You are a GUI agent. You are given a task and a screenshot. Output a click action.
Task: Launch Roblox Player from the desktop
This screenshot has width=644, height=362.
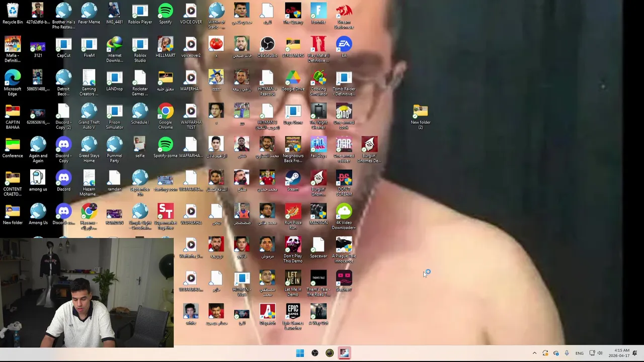coord(140,14)
